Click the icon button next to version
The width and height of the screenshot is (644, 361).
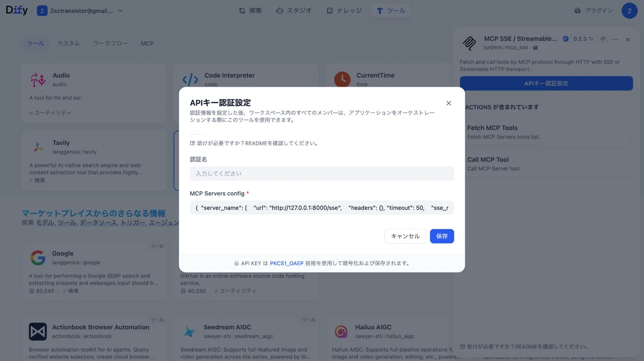pyautogui.click(x=603, y=39)
